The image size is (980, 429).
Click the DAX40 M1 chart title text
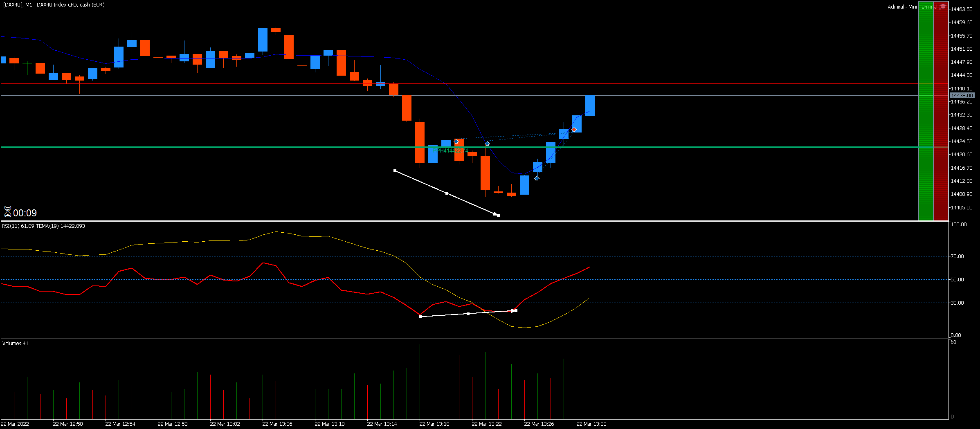tap(54, 5)
